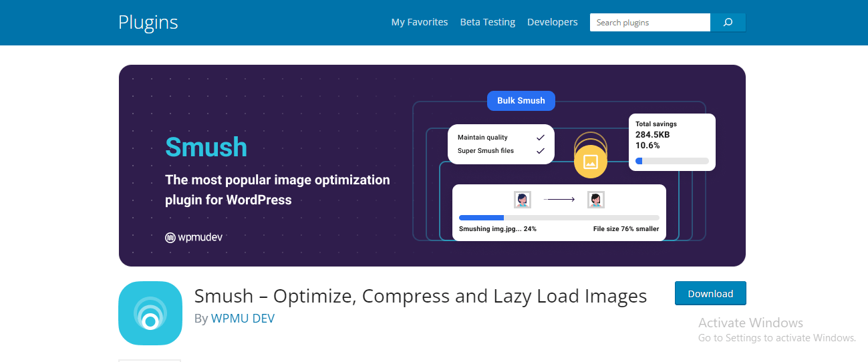Select the left avatar image before the arrow

point(522,199)
